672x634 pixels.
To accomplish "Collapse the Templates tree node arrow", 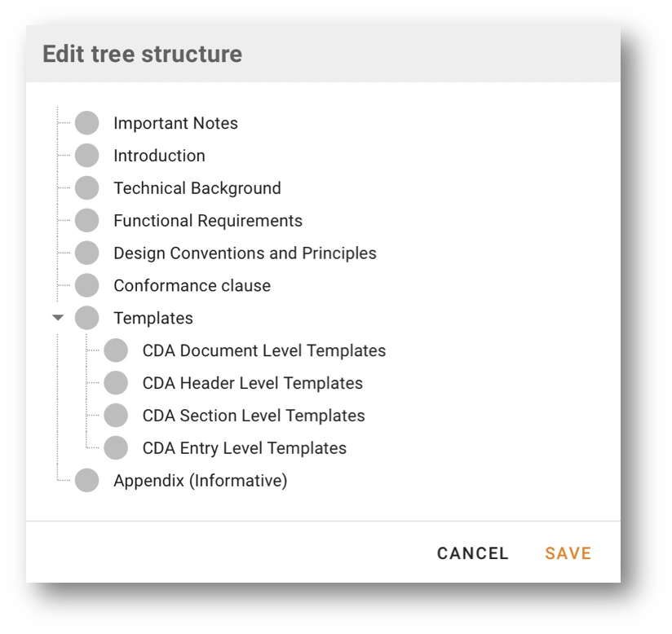I will pyautogui.click(x=57, y=319).
